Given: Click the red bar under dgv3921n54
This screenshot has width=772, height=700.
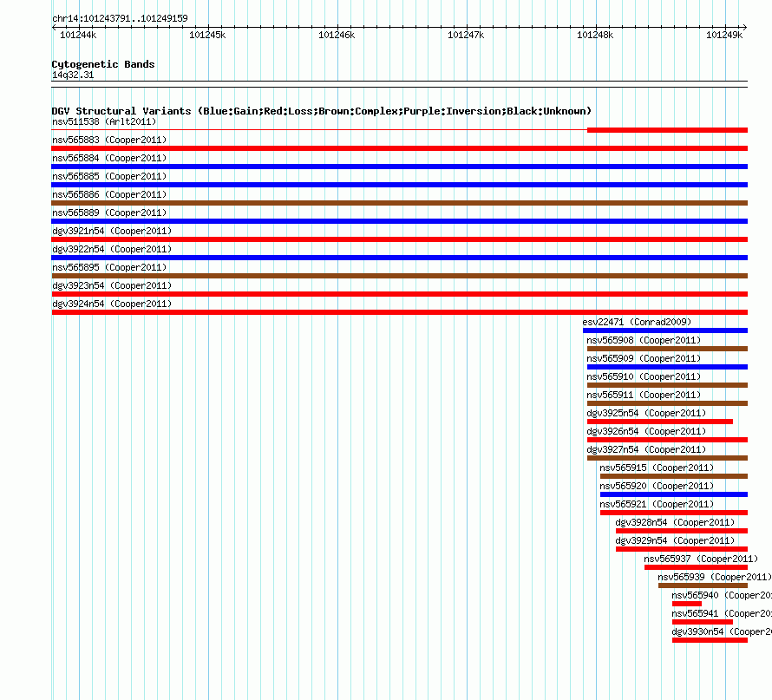Looking at the screenshot, I should [x=399, y=239].
